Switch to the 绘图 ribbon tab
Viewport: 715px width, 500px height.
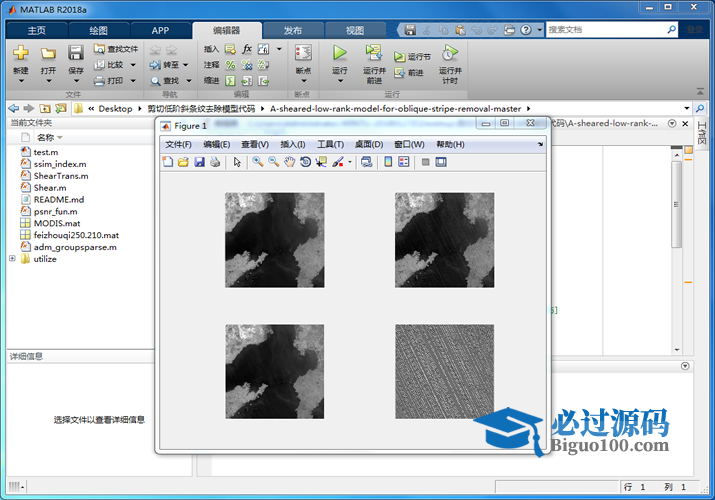coord(98,30)
